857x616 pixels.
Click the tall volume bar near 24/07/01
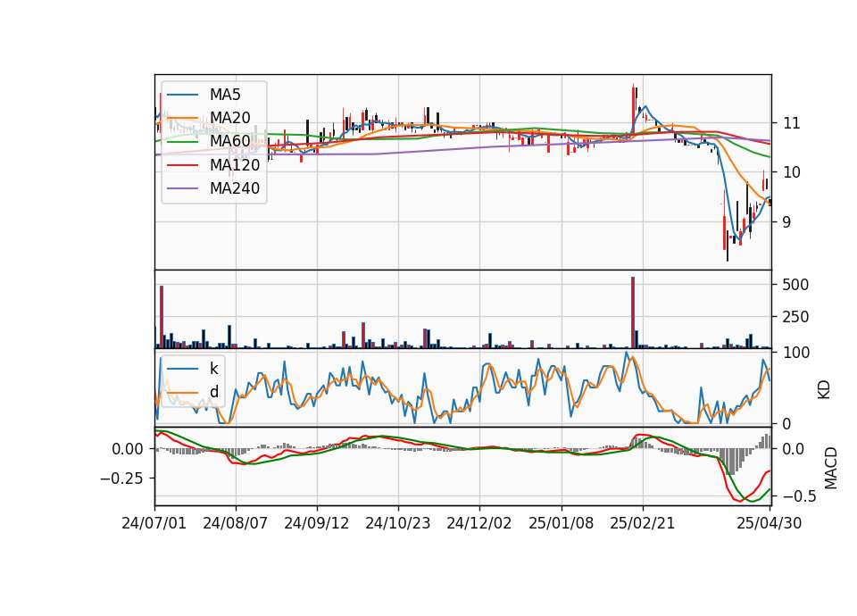(x=162, y=317)
